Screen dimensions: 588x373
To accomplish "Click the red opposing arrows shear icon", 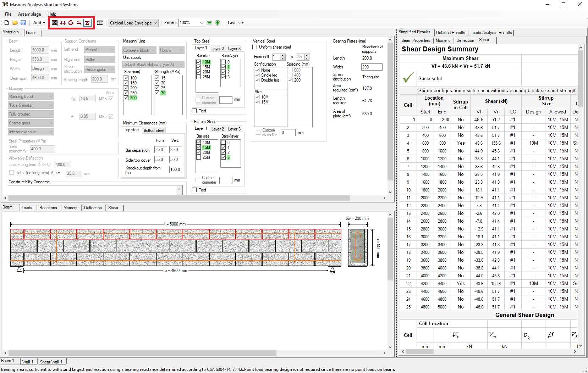I will tap(79, 23).
